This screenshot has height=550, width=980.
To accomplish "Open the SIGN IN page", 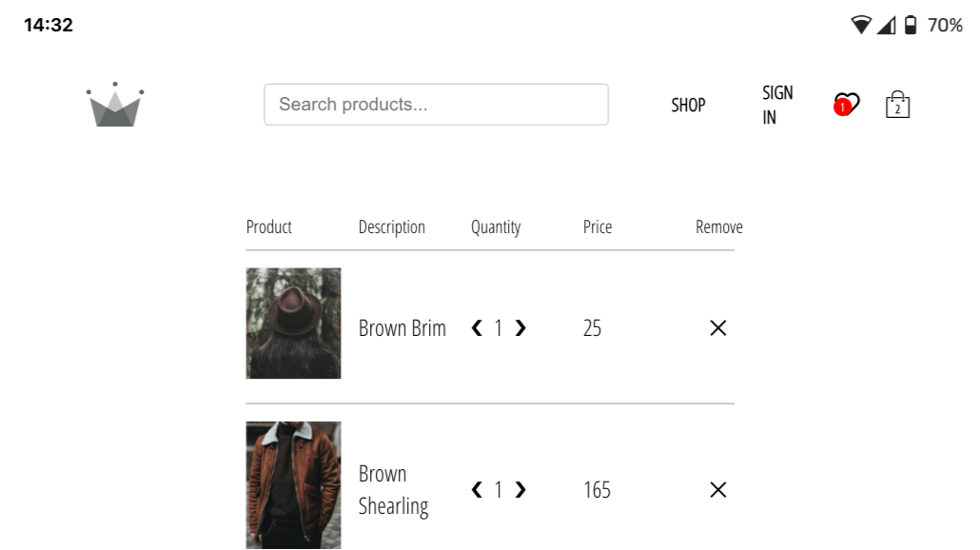I will (777, 105).
